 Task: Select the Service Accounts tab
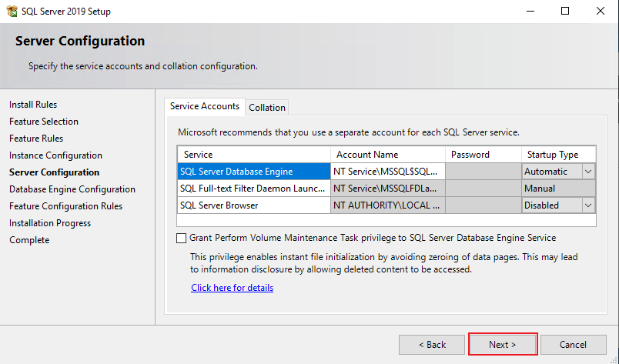point(205,107)
